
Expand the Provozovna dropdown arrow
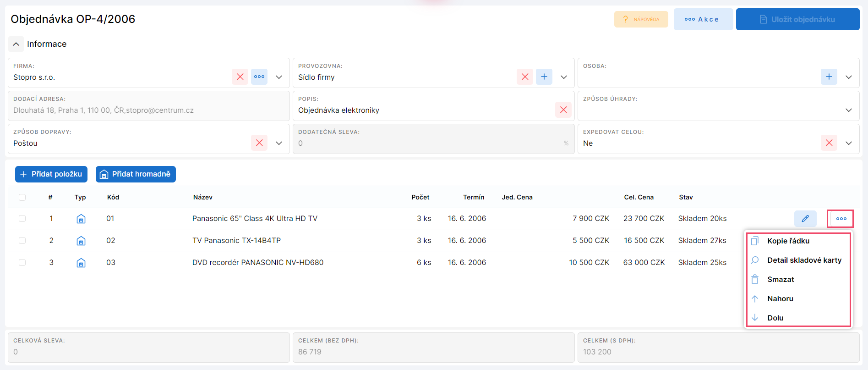pos(564,77)
